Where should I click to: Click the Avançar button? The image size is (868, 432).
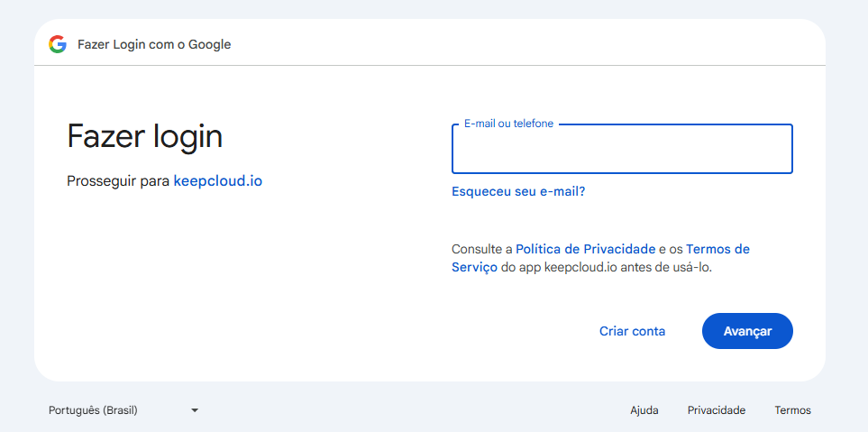[x=747, y=331]
